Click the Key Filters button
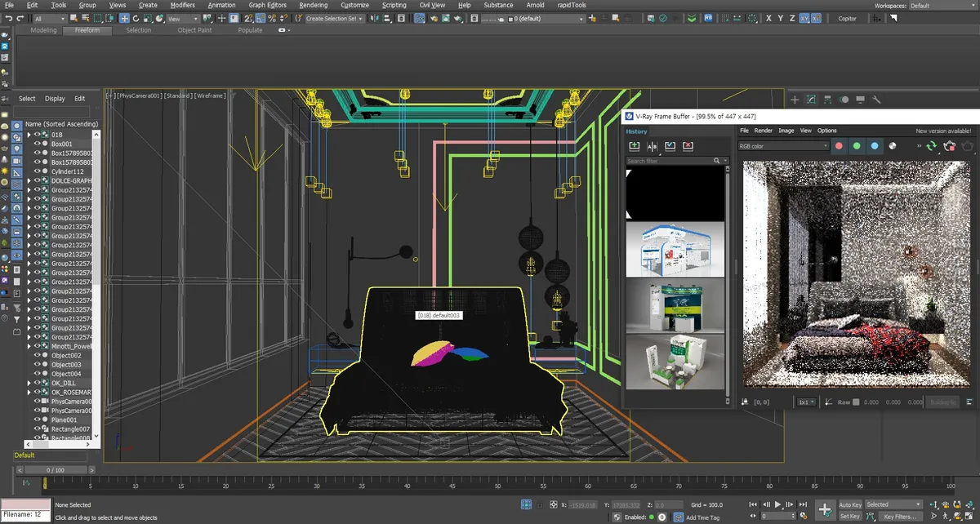The image size is (980, 524). coord(899,517)
